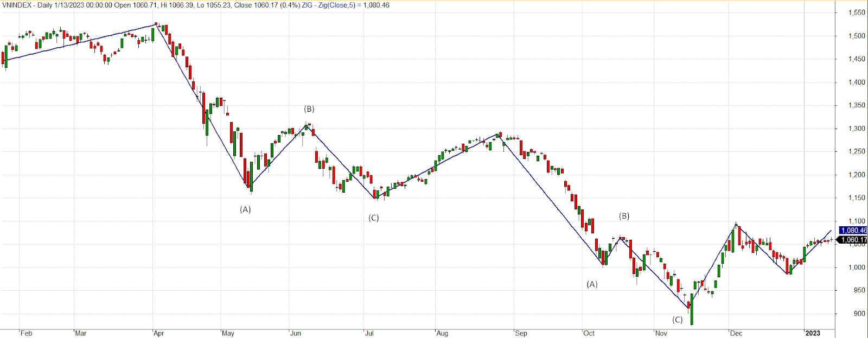This screenshot has height=338, width=868.
Task: Pick the 1,300 price axis label
Action: tap(857, 129)
